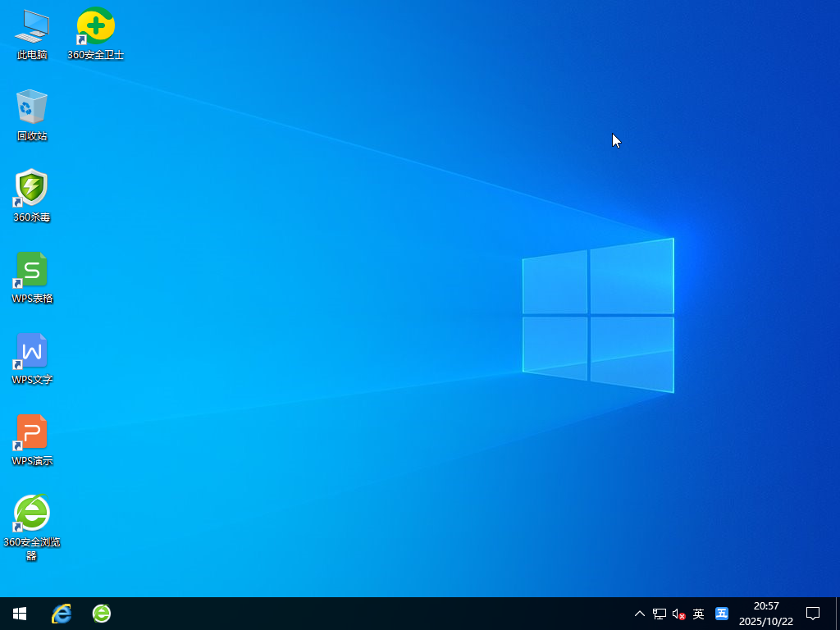This screenshot has width=840, height=630.
Task: Click the Windows logo on the wallpaper
Action: (598, 316)
